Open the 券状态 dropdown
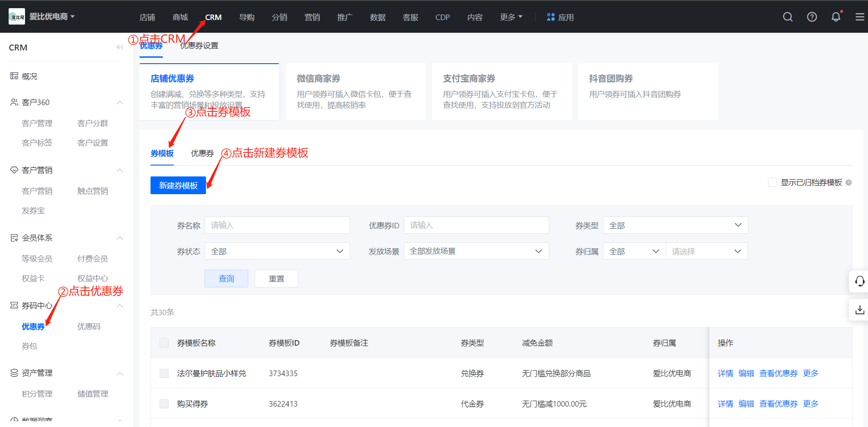 [277, 251]
